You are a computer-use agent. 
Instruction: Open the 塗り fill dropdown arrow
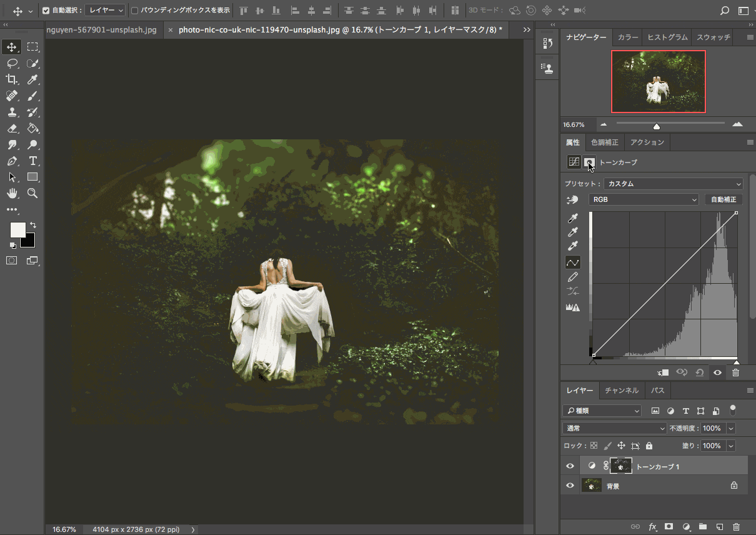[730, 446]
